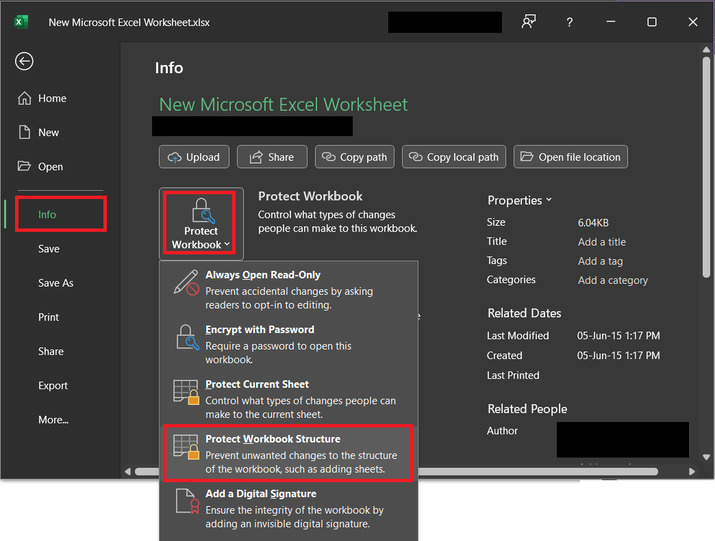Image resolution: width=715 pixels, height=541 pixels.
Task: Click the vertical scrollbar thumb on the right
Action: 706,166
